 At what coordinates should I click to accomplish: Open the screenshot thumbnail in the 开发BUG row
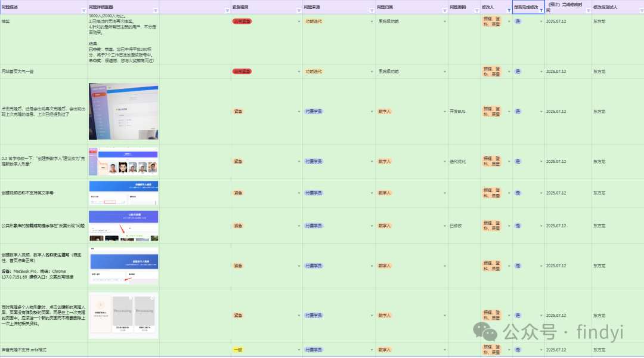coord(123,112)
